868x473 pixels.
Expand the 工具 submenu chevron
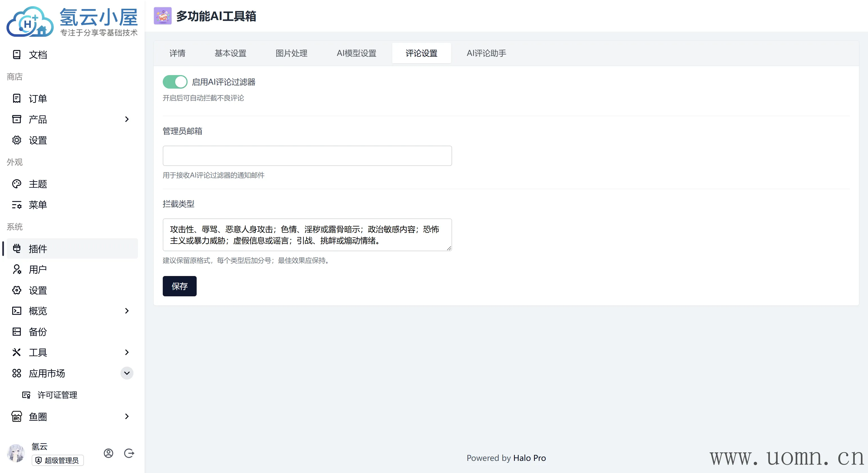[x=127, y=352]
